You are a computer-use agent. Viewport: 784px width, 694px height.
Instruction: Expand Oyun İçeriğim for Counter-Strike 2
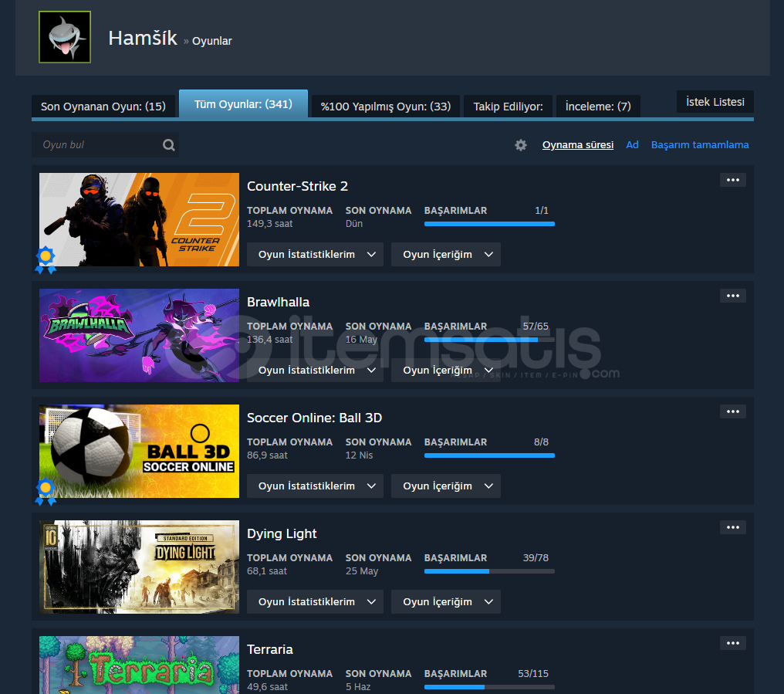click(x=446, y=254)
